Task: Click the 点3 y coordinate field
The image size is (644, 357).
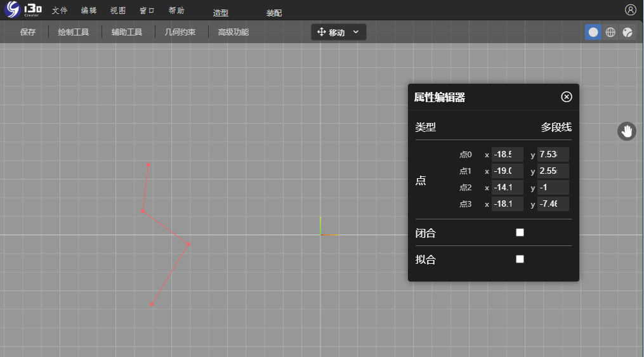Action: pos(553,204)
